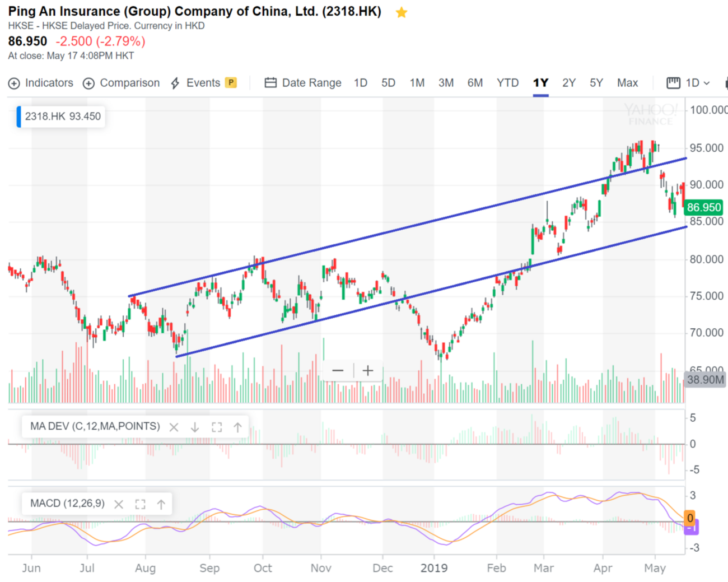This screenshot has height=582, width=728.
Task: Click the Date Range calendar icon
Action: click(x=270, y=83)
